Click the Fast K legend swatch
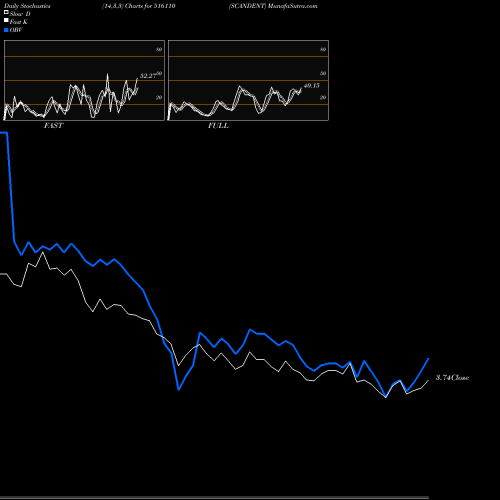The height and width of the screenshot is (500, 500). [x=6, y=21]
